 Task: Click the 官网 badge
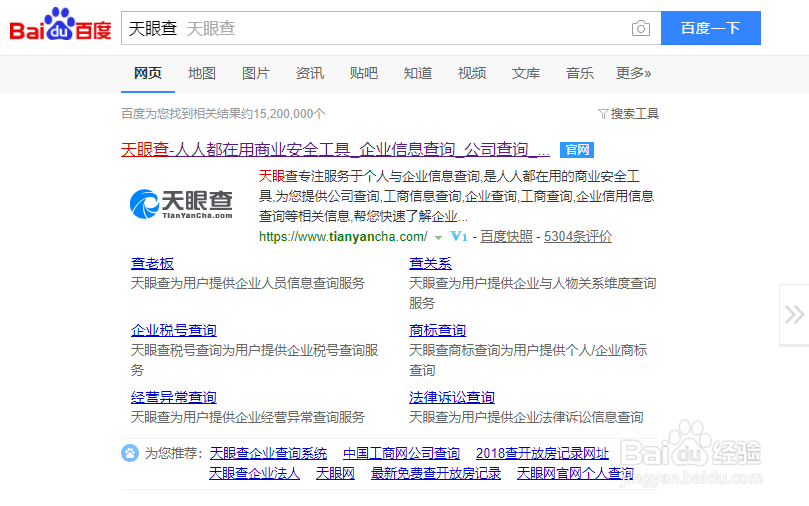click(x=577, y=150)
